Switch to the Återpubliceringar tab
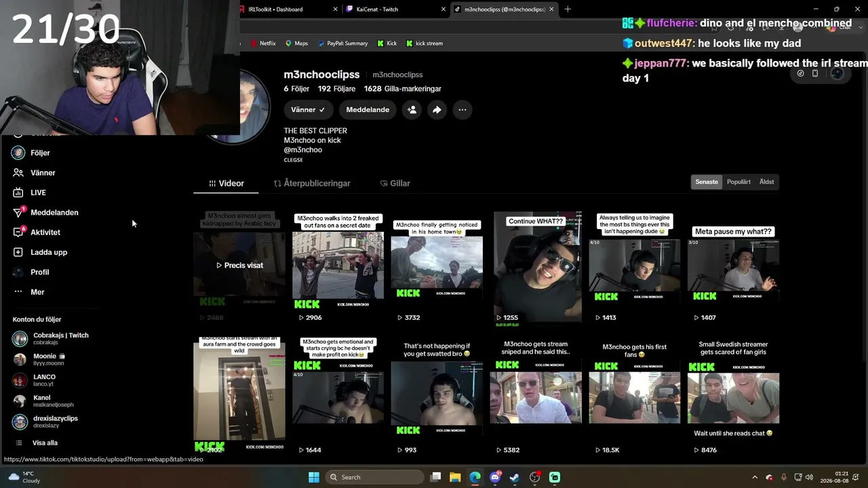 coord(312,183)
